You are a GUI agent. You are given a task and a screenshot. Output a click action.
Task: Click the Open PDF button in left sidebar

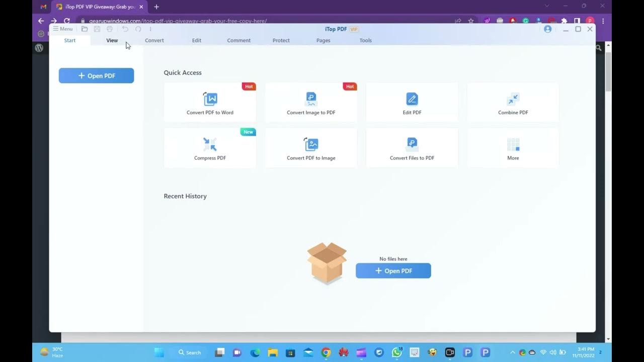pyautogui.click(x=96, y=76)
